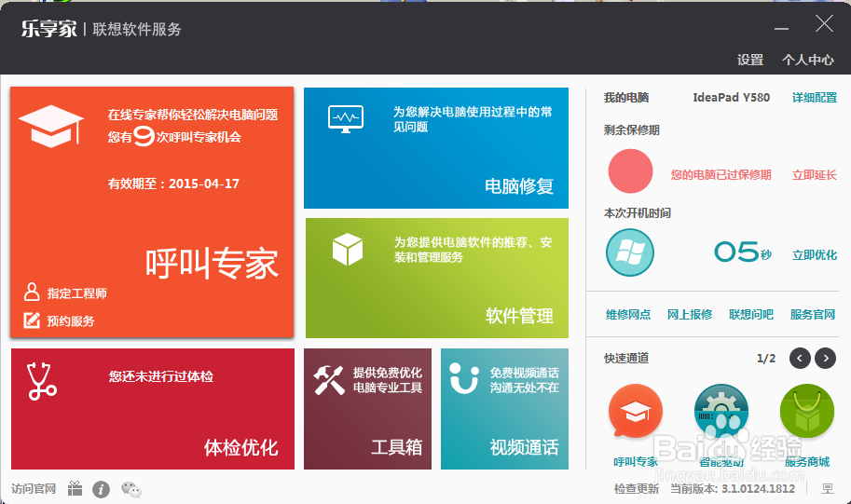This screenshot has width=851, height=504.
Task: Click the graduation cap icon on the orange tile
Action: [51, 126]
